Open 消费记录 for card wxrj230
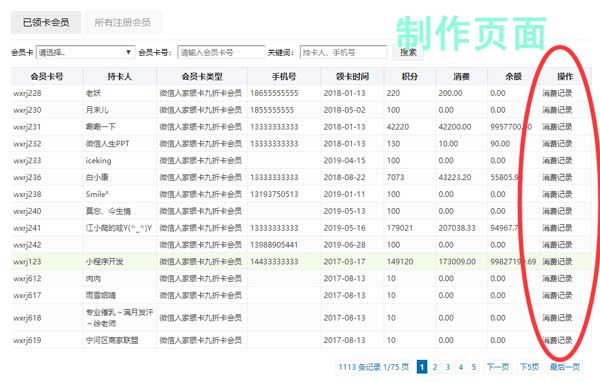Viewport: 600px width, 382px height. point(557,110)
